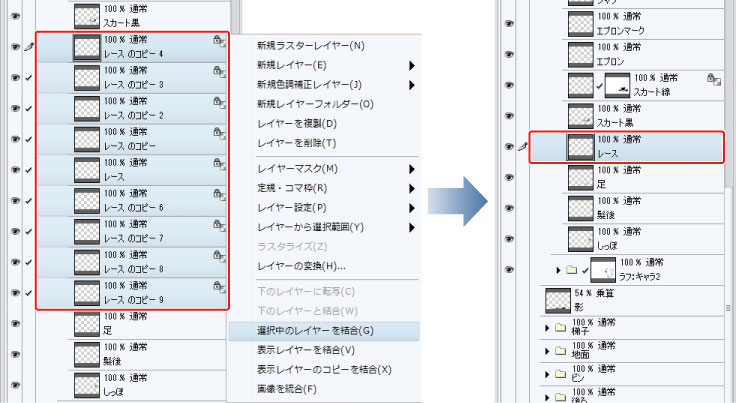This screenshot has width=736, height=403.
Task: Select 髪後 layer name in right panel
Action: (x=606, y=215)
